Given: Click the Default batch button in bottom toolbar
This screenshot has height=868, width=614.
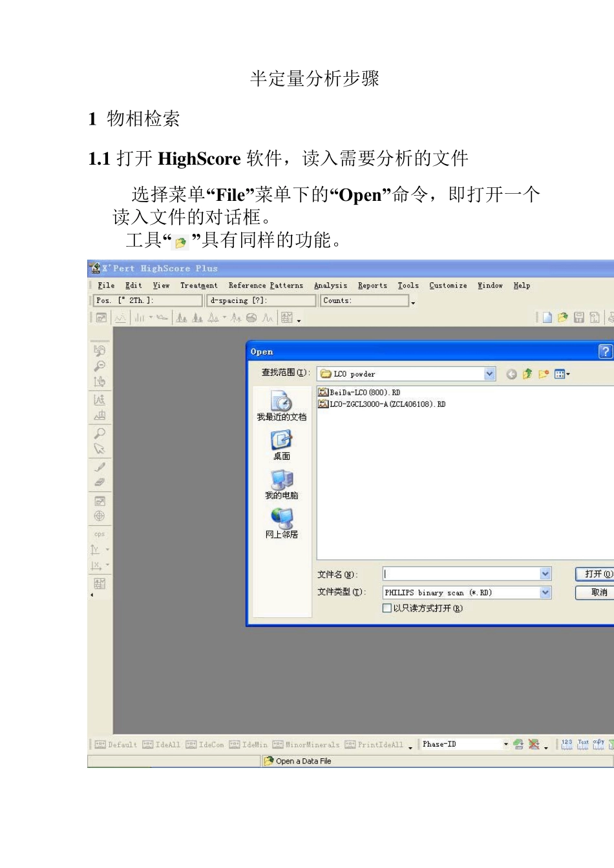Looking at the screenshot, I should [116, 745].
